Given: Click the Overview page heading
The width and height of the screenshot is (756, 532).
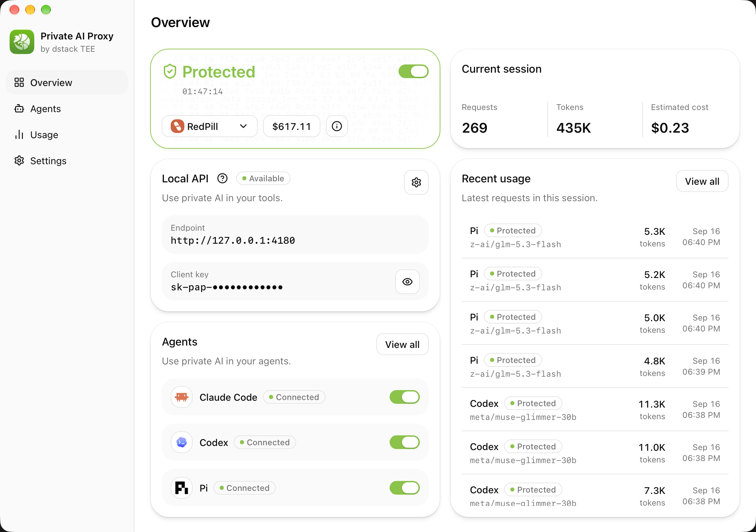Looking at the screenshot, I should (x=180, y=22).
